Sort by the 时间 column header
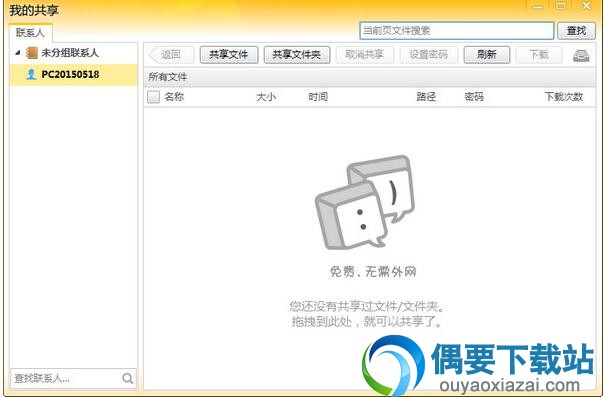The image size is (605, 397). pyautogui.click(x=318, y=96)
